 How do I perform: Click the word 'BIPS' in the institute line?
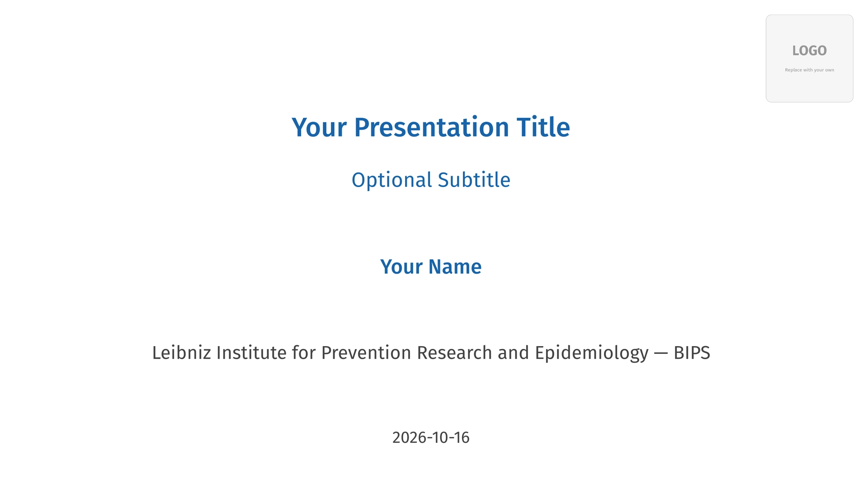[x=692, y=352]
